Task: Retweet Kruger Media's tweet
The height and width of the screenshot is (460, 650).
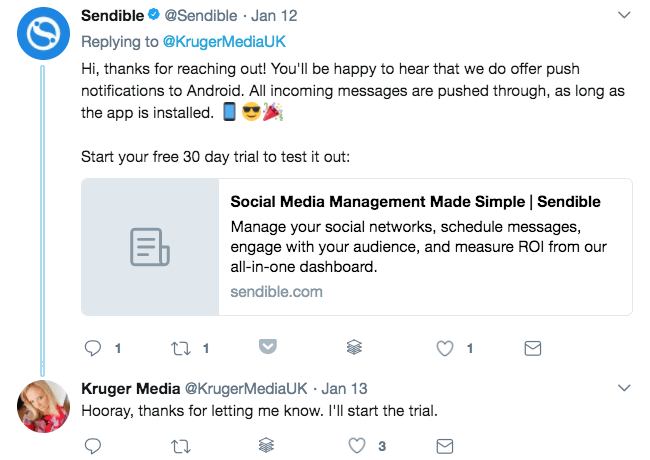Action: pyautogui.click(x=181, y=445)
